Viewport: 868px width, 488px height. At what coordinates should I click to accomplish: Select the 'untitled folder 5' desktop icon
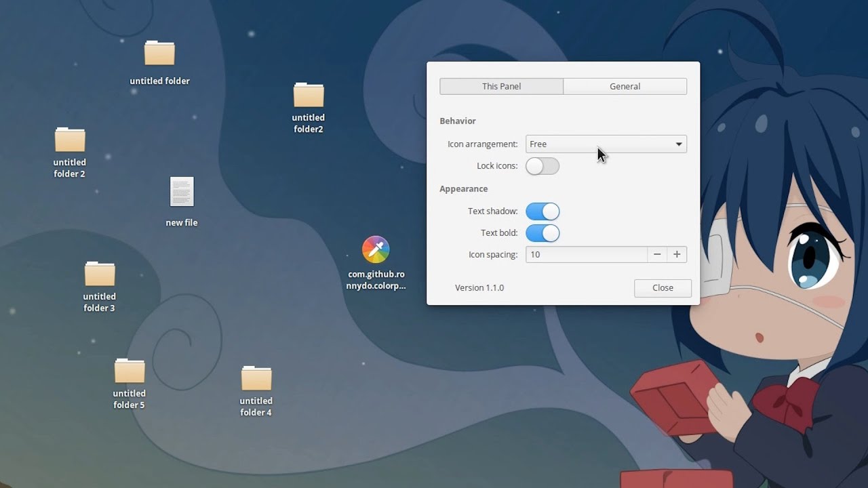130,371
